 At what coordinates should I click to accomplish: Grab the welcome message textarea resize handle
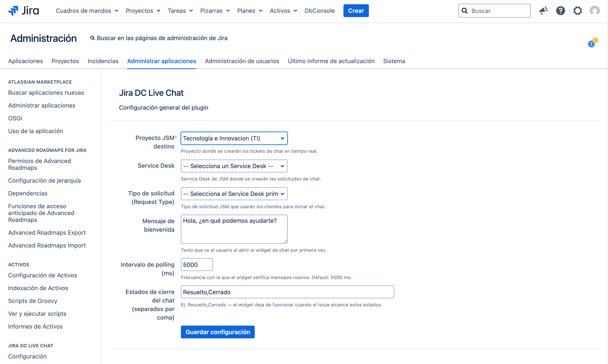click(x=285, y=241)
